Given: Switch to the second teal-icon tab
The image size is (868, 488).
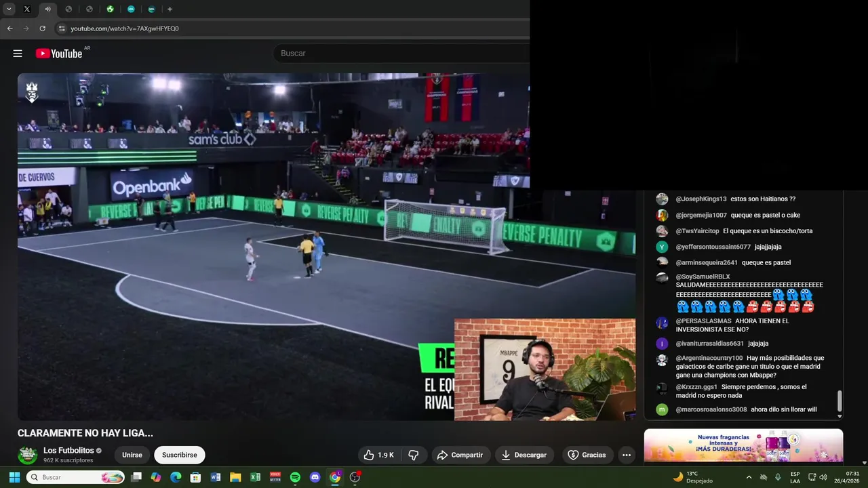Looking at the screenshot, I should [x=151, y=9].
